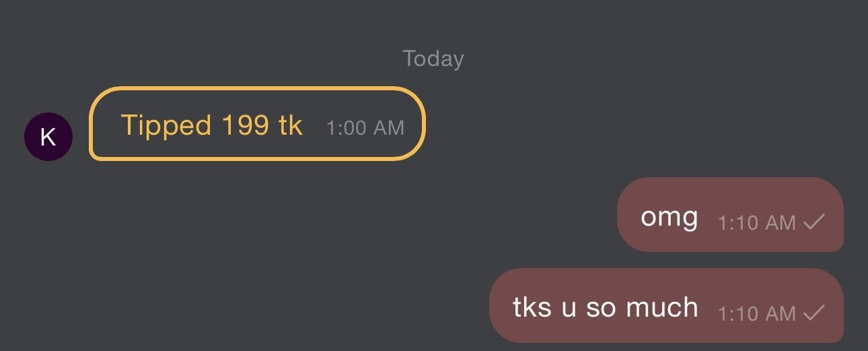Click the 1:00 AM timestamp
This screenshot has width=868, height=351.
365,128
